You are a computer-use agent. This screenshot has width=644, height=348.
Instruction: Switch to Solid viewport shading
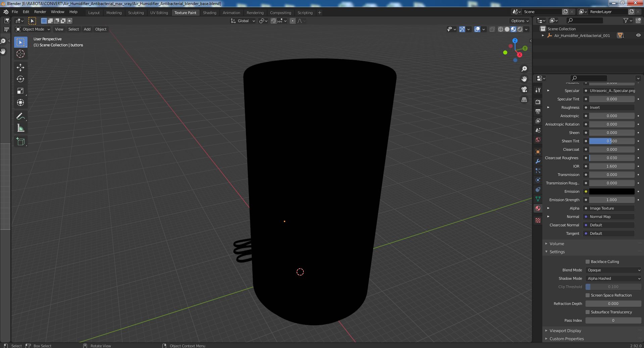pyautogui.click(x=507, y=29)
